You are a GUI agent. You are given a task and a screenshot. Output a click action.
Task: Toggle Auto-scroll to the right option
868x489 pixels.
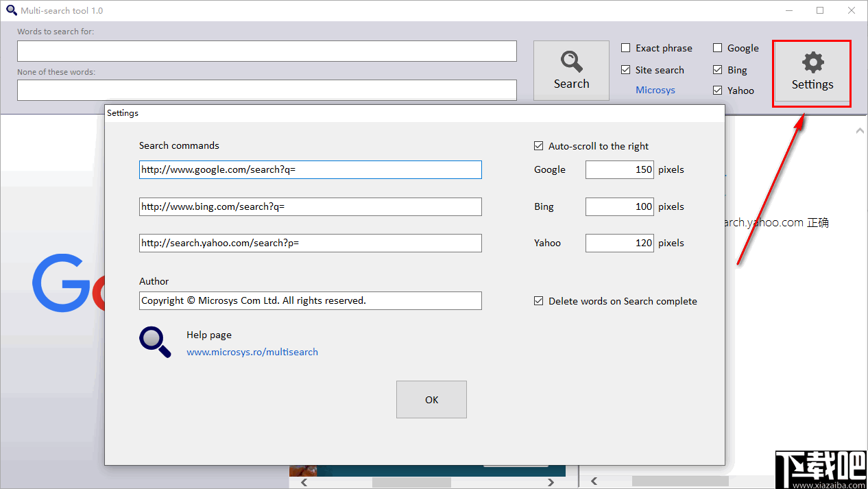coord(539,146)
